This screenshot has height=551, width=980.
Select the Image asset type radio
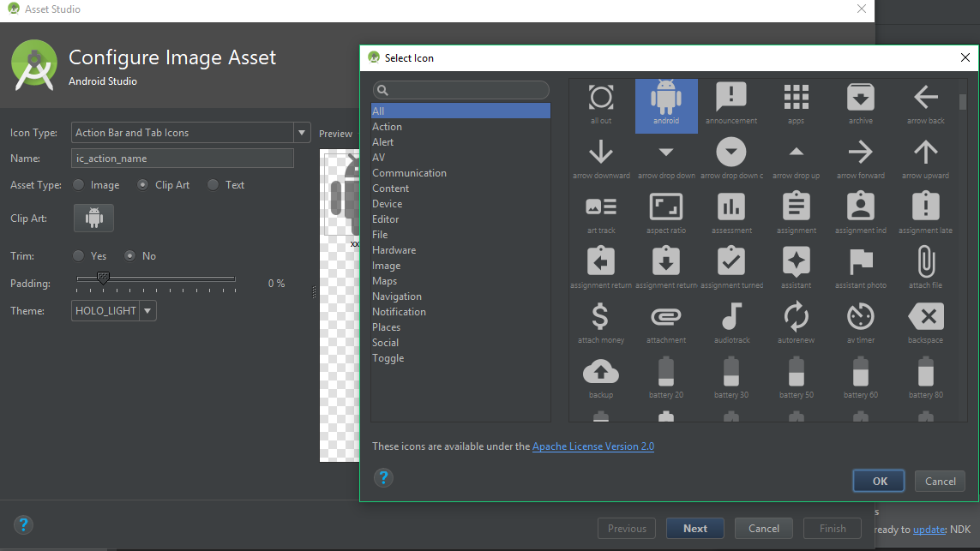(x=79, y=185)
